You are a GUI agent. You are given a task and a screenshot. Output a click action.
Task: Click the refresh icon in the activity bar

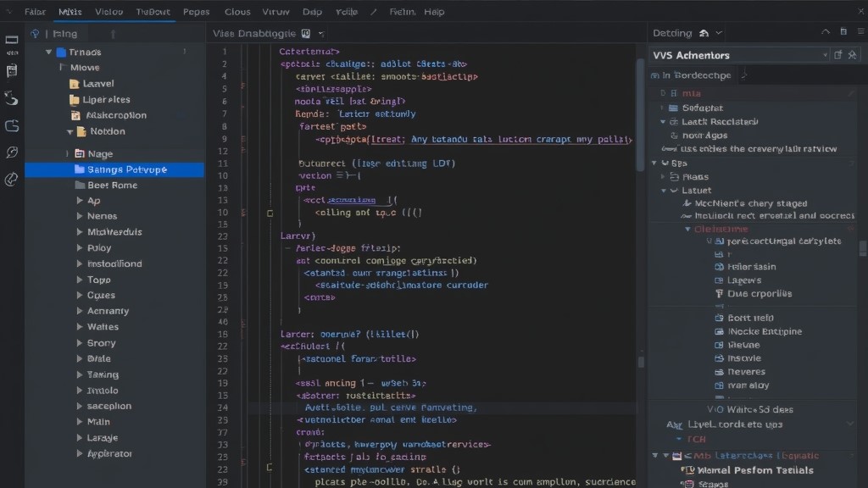click(x=11, y=99)
